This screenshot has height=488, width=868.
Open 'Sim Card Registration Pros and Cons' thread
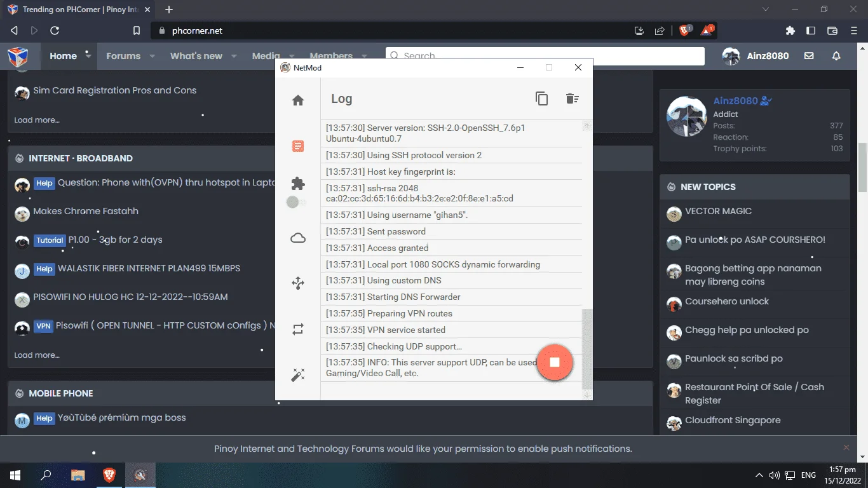pyautogui.click(x=115, y=90)
